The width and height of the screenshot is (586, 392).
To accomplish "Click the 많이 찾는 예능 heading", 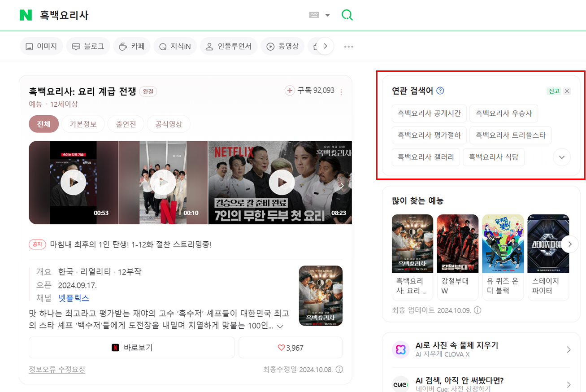I will (x=418, y=200).
